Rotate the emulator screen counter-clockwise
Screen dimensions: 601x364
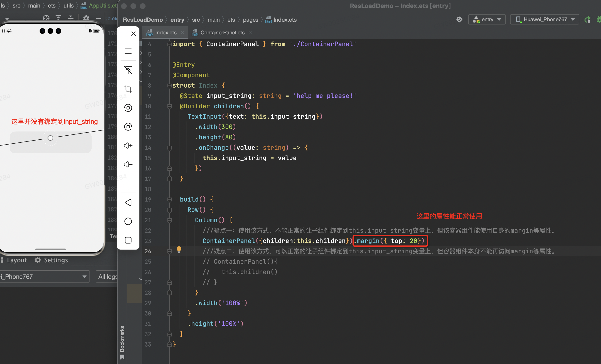point(128,108)
